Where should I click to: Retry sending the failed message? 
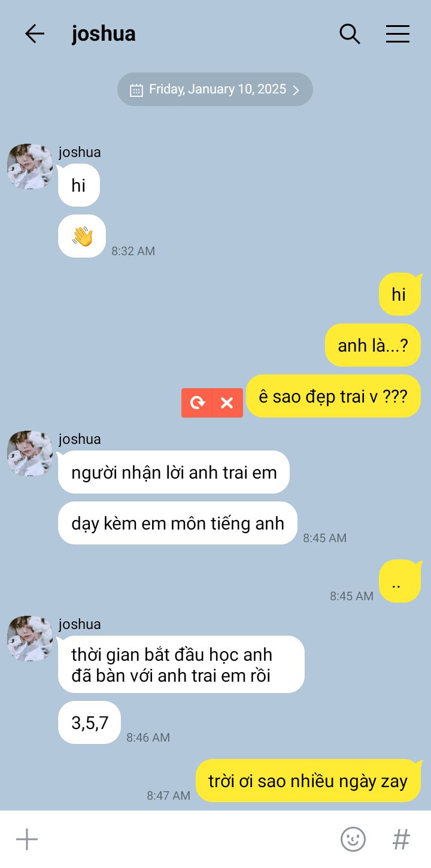pyautogui.click(x=197, y=403)
